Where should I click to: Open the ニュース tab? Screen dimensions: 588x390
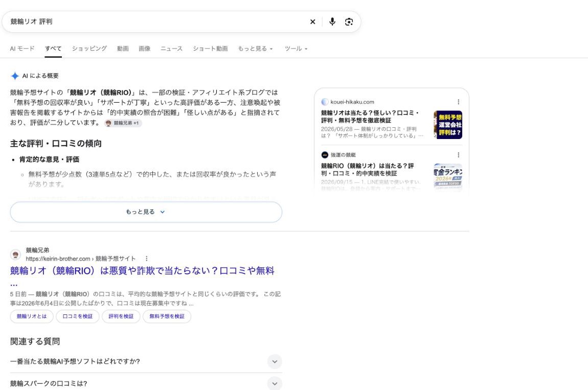coord(171,49)
